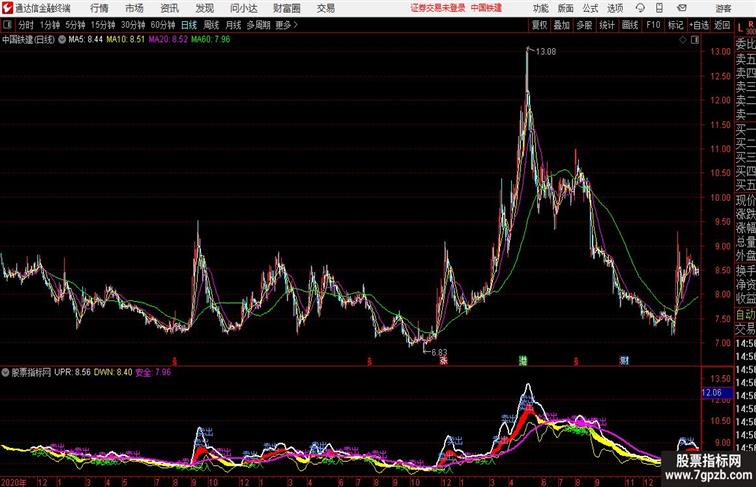The width and height of the screenshot is (756, 487).
Task: Click the 标记 mark button
Action: [x=675, y=25]
